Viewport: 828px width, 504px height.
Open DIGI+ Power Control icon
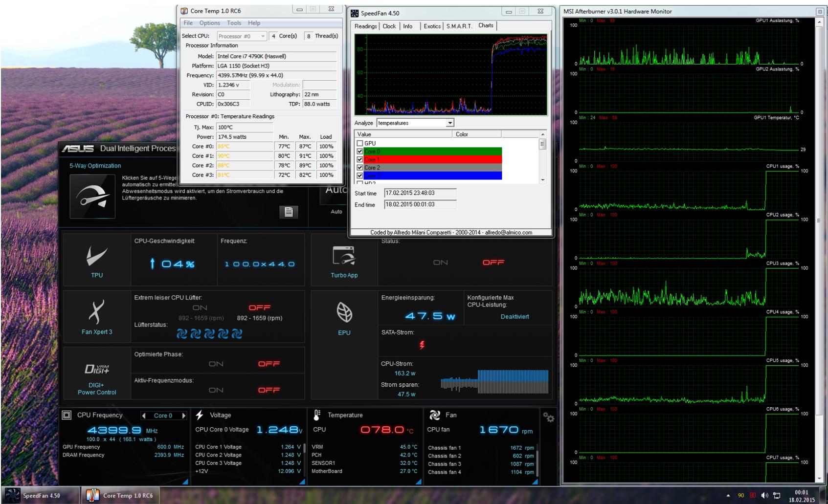[96, 369]
